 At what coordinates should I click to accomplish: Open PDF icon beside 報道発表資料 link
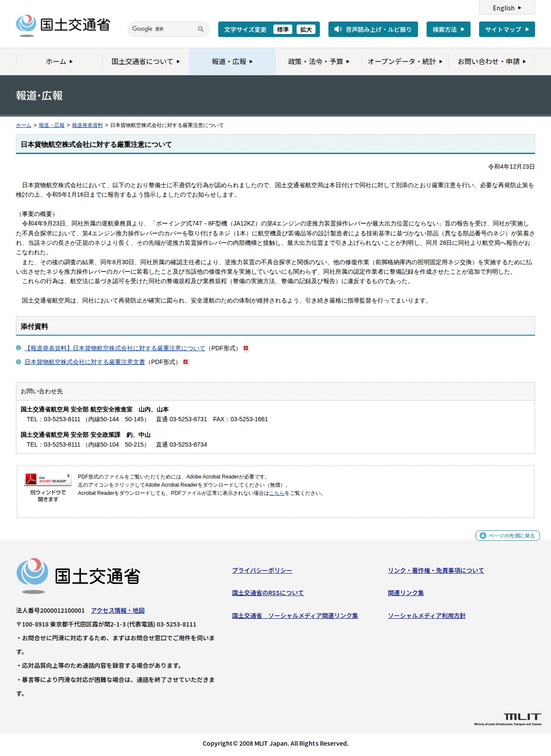[x=246, y=349]
